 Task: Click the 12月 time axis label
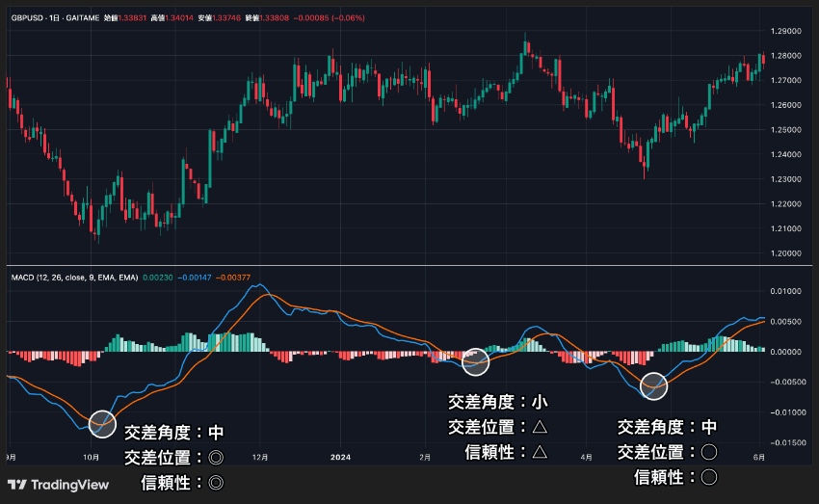[260, 458]
